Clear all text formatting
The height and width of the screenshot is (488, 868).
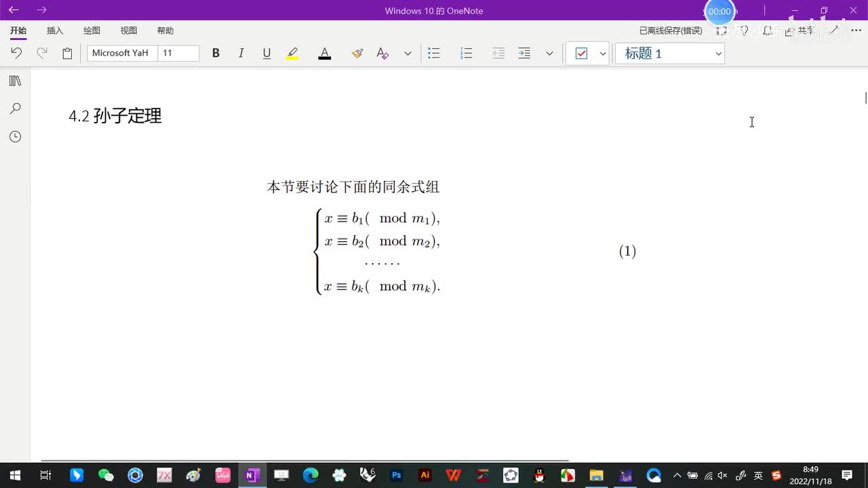(382, 53)
